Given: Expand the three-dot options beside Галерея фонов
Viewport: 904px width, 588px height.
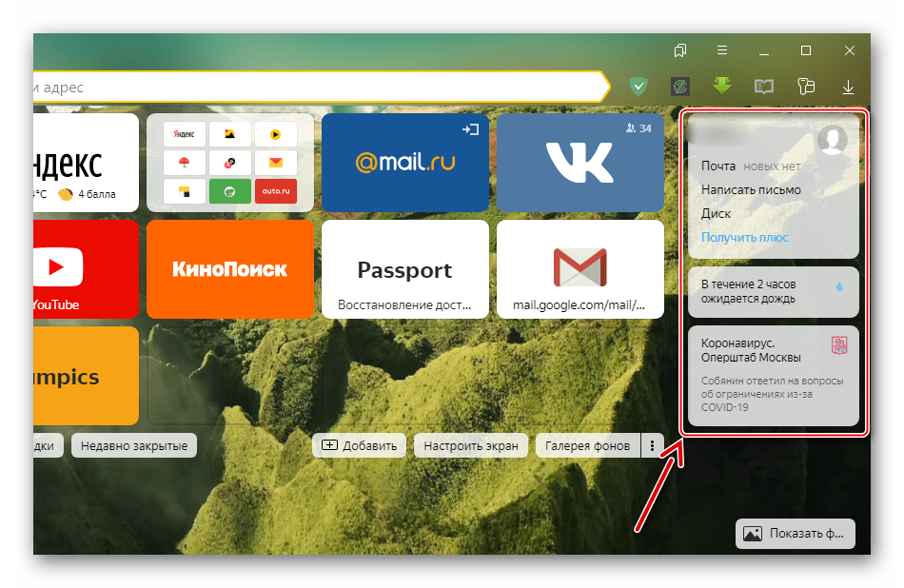Looking at the screenshot, I should [652, 445].
